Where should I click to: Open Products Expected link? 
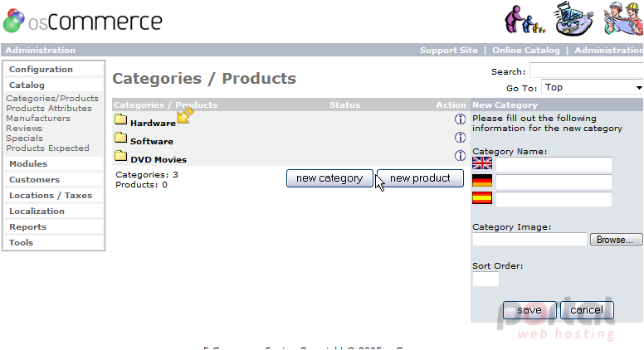(x=47, y=148)
